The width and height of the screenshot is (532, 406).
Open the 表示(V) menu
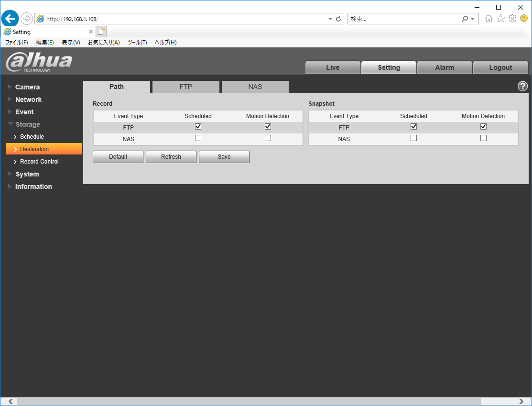pyautogui.click(x=71, y=43)
